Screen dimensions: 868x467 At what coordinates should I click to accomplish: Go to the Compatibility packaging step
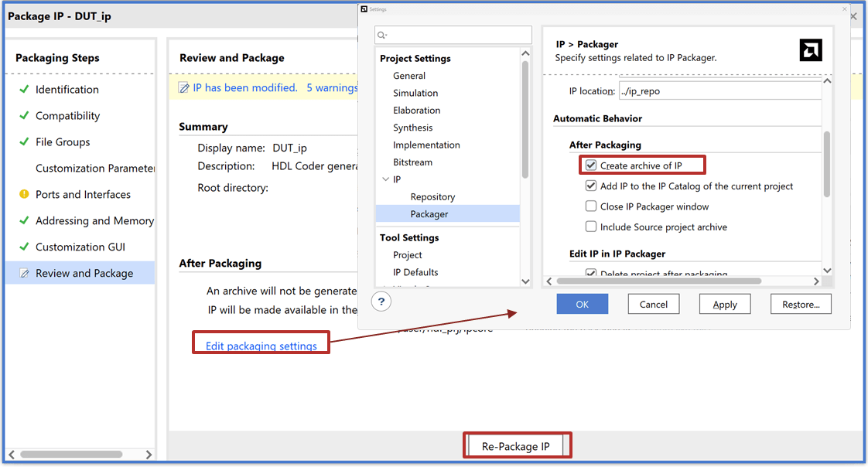click(67, 116)
